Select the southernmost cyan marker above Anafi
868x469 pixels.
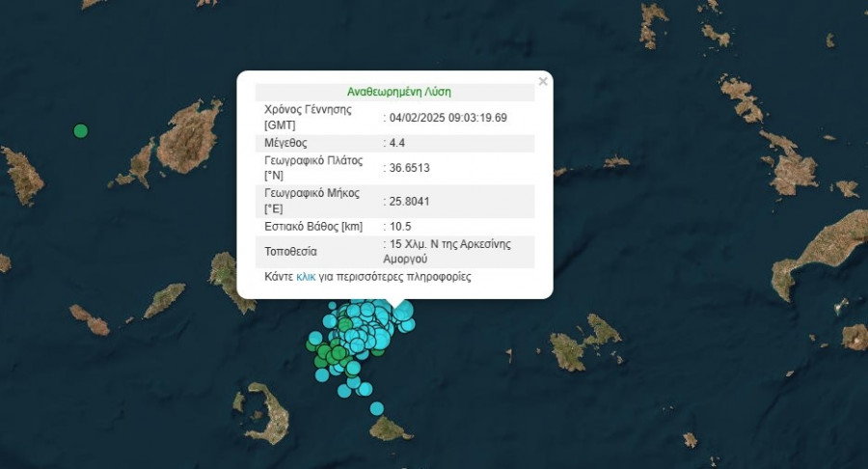(377, 408)
